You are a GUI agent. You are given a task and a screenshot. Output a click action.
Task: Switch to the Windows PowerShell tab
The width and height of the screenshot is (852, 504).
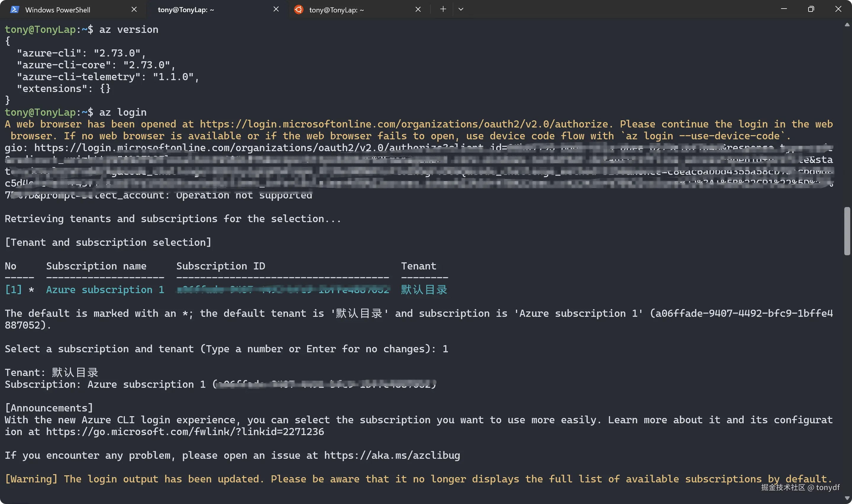[x=58, y=10]
